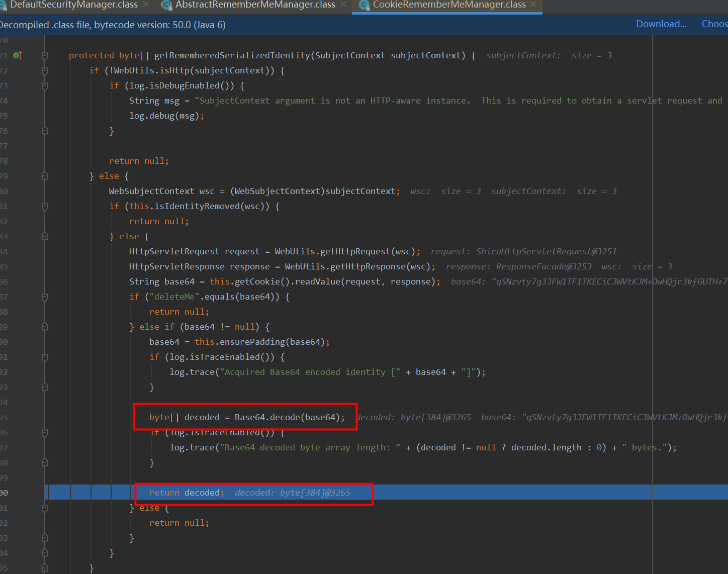Click the HttpServletRequest request declaration line
Screen dimensions: 728x574
pos(275,251)
